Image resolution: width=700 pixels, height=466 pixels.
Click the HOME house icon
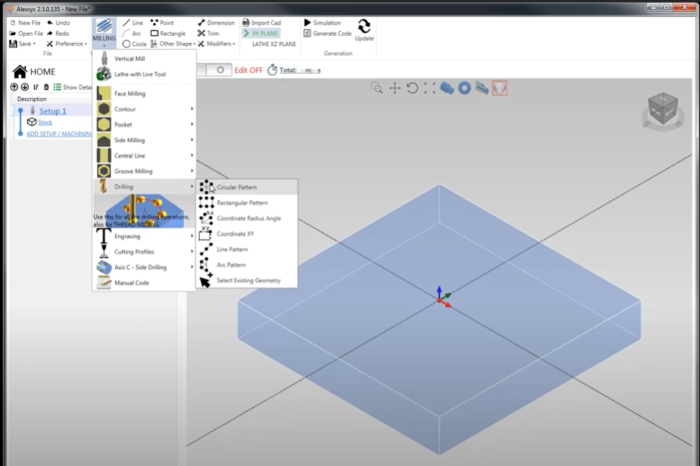18,72
